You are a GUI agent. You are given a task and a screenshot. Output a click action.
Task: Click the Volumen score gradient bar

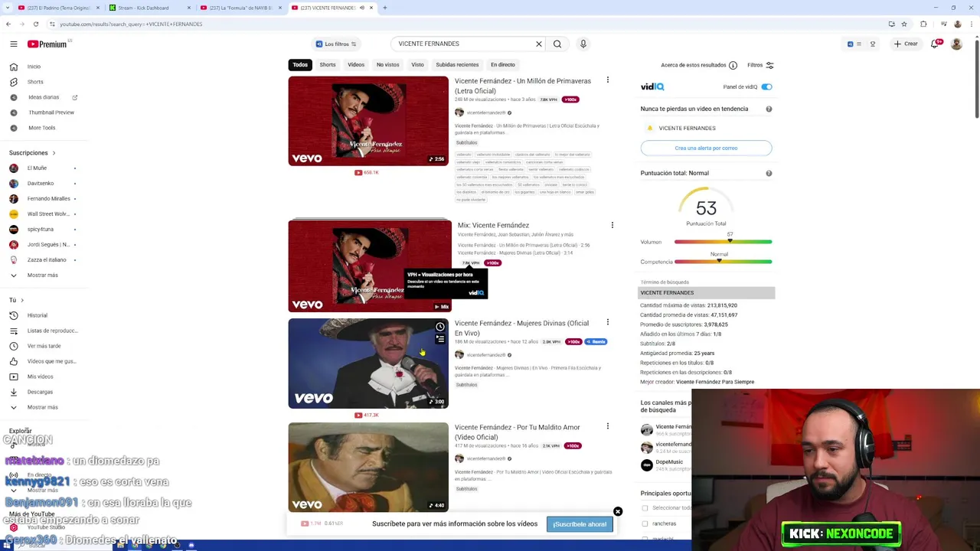tap(723, 242)
